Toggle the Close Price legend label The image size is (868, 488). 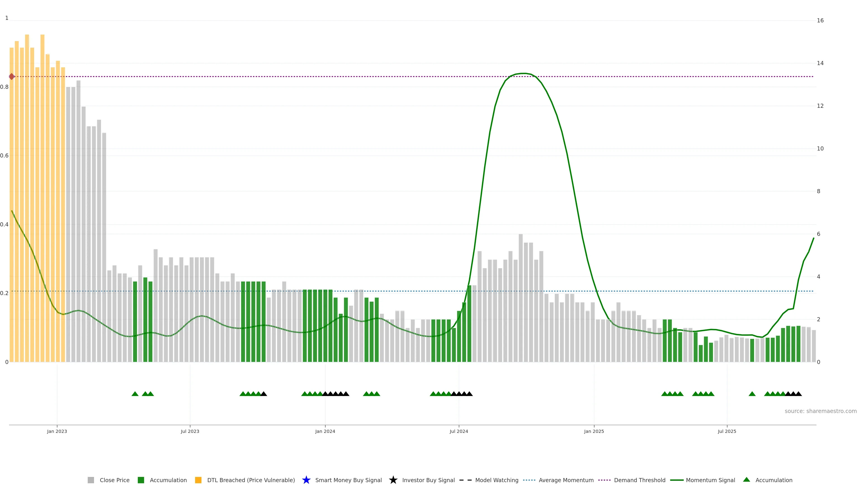[x=115, y=480]
